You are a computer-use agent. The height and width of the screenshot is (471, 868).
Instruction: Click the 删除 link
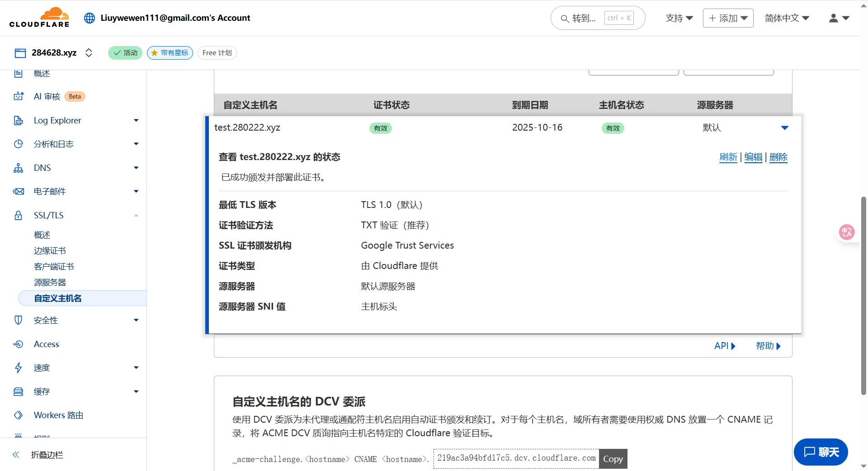point(778,157)
